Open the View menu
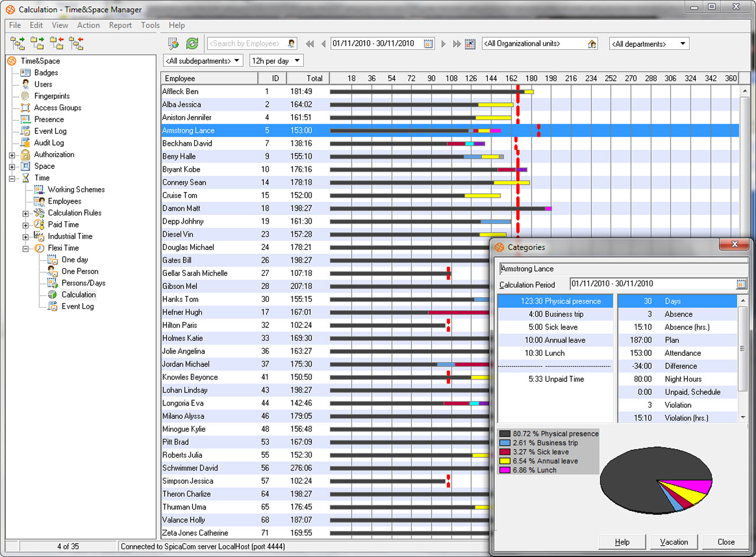This screenshot has height=557, width=756. click(x=60, y=25)
